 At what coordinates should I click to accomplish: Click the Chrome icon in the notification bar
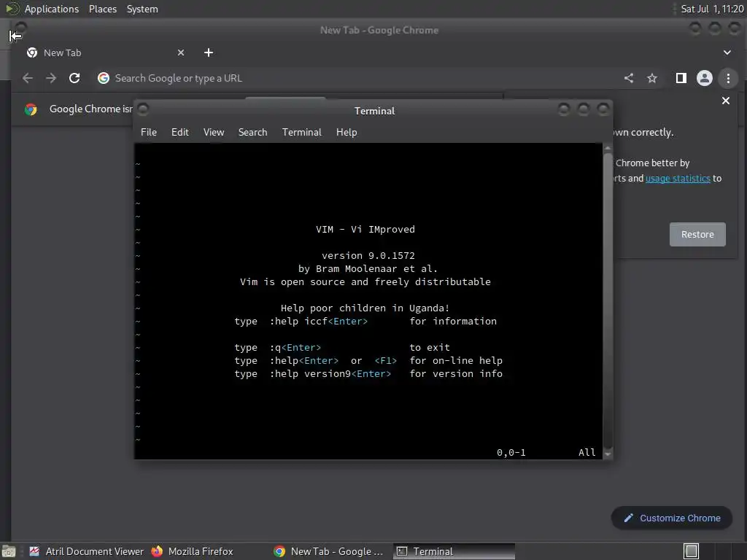31,109
